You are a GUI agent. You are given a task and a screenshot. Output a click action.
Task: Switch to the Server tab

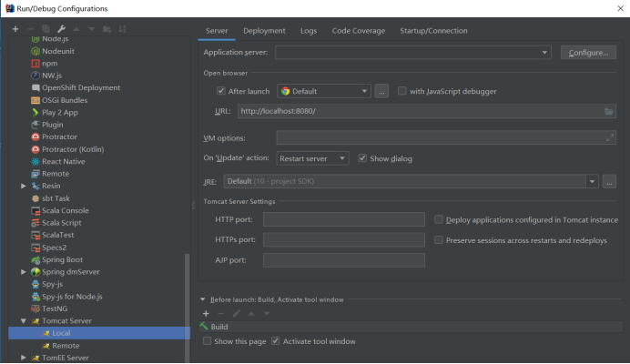[217, 31]
